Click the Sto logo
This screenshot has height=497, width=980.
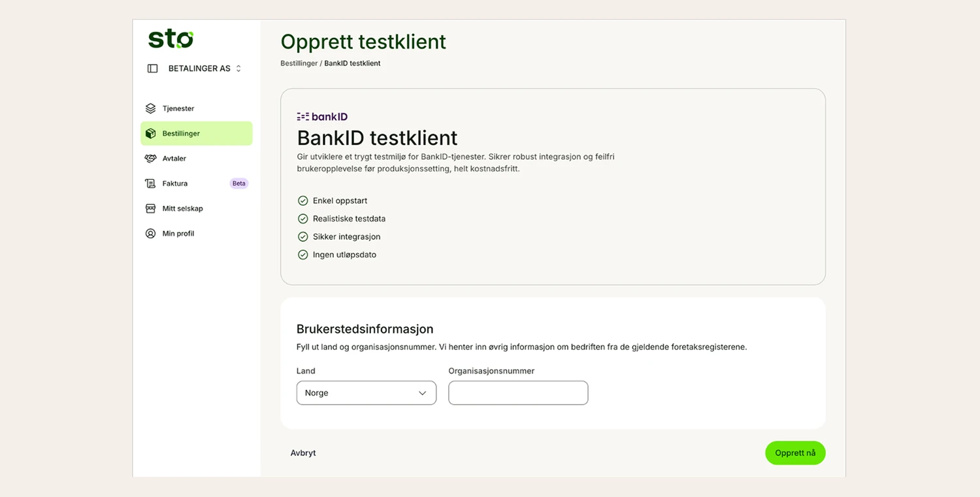click(x=171, y=39)
